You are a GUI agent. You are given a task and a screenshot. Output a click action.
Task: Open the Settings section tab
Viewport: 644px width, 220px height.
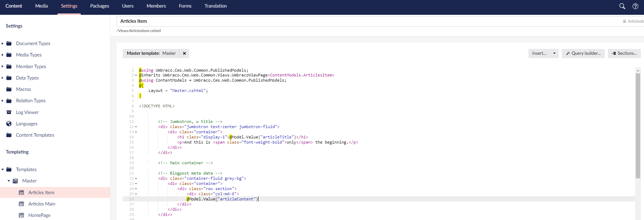[69, 6]
